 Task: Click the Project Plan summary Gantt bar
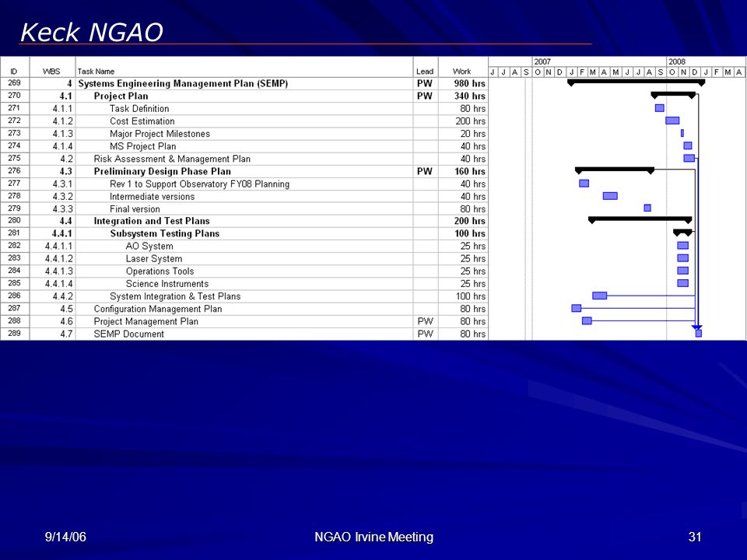(x=673, y=95)
